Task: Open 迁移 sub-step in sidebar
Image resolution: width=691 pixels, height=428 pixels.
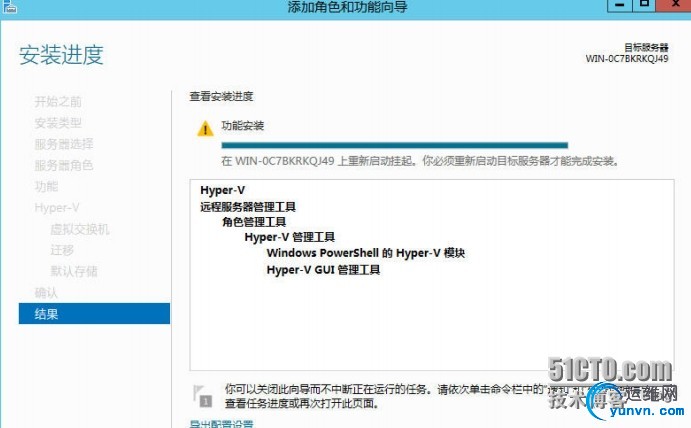Action: 62,250
